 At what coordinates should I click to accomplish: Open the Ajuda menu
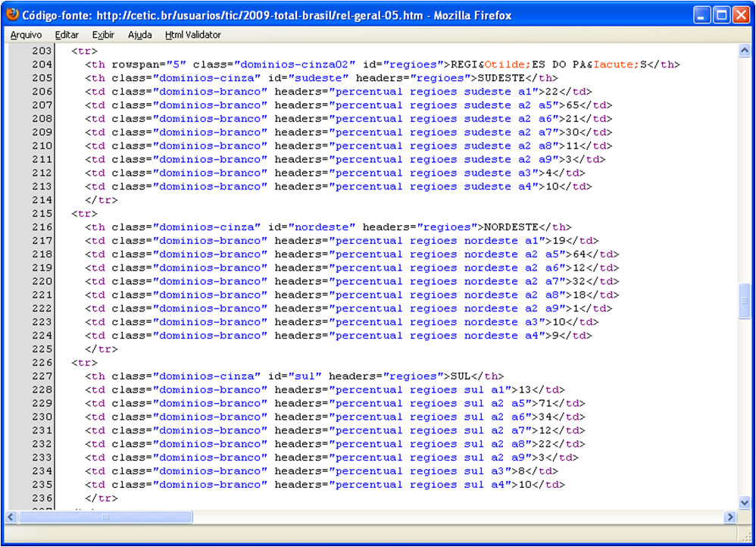click(x=140, y=35)
